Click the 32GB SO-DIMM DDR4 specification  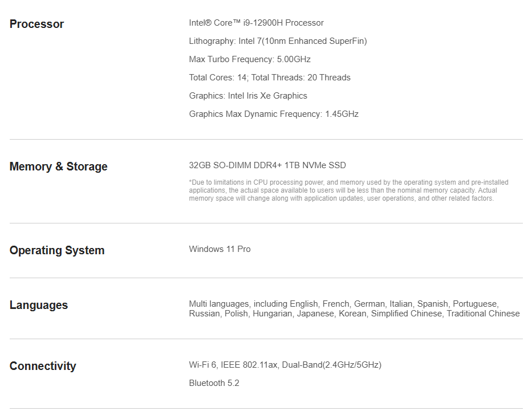tap(267, 165)
